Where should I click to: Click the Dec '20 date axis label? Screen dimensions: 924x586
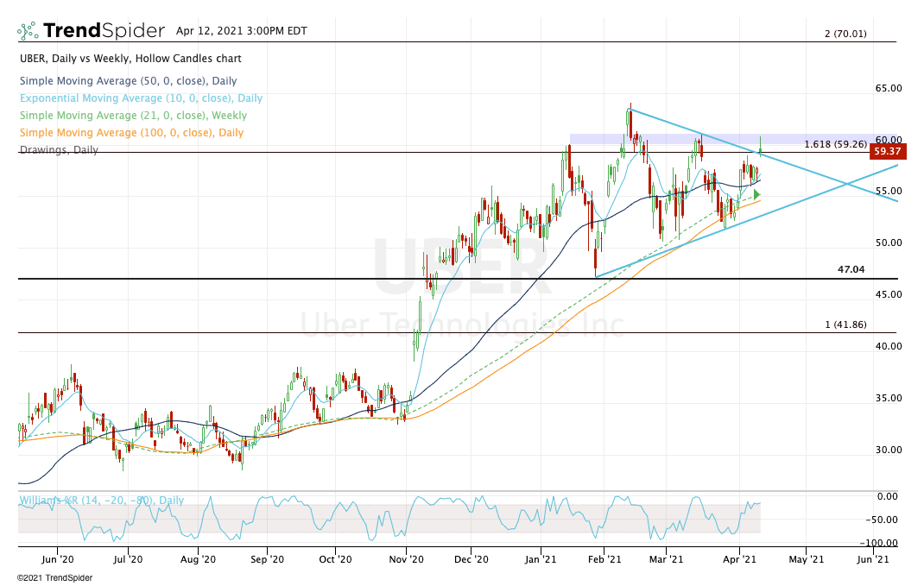point(471,559)
